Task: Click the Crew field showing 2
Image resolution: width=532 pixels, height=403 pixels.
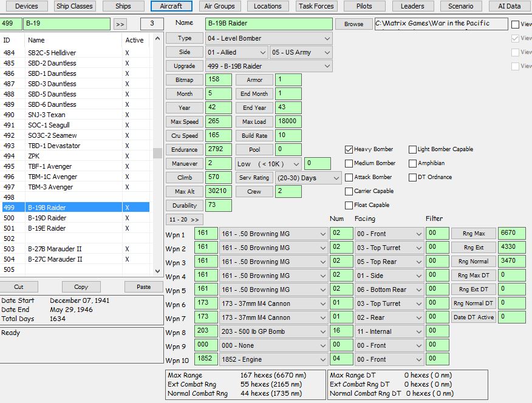Action: click(x=288, y=191)
